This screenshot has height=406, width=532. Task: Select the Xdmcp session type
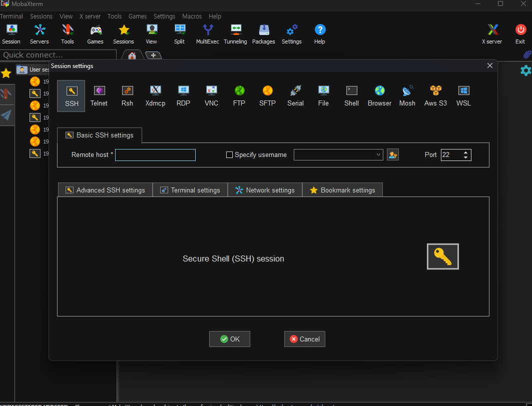coord(155,96)
